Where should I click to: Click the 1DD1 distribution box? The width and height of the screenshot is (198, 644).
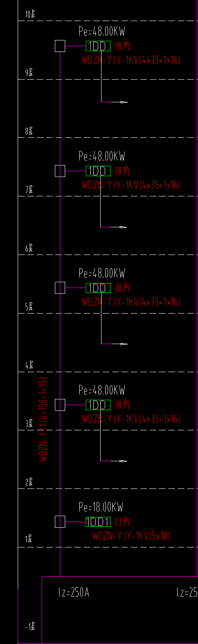pos(98,522)
